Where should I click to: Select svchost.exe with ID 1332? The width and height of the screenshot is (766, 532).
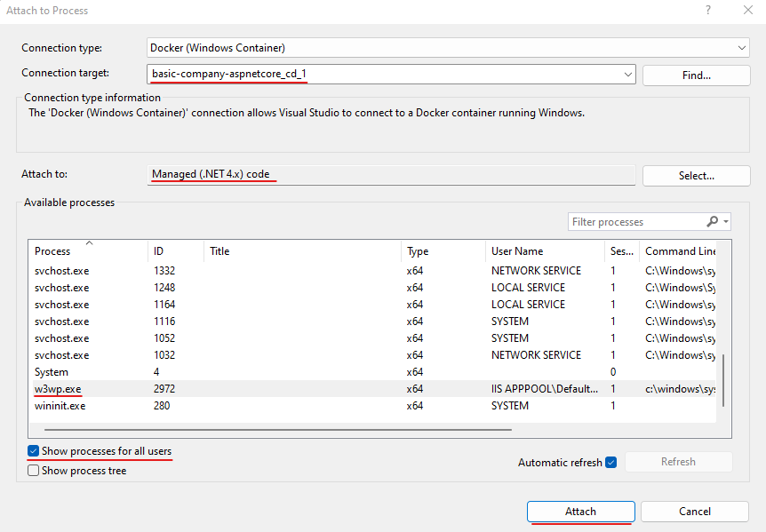pyautogui.click(x=374, y=271)
